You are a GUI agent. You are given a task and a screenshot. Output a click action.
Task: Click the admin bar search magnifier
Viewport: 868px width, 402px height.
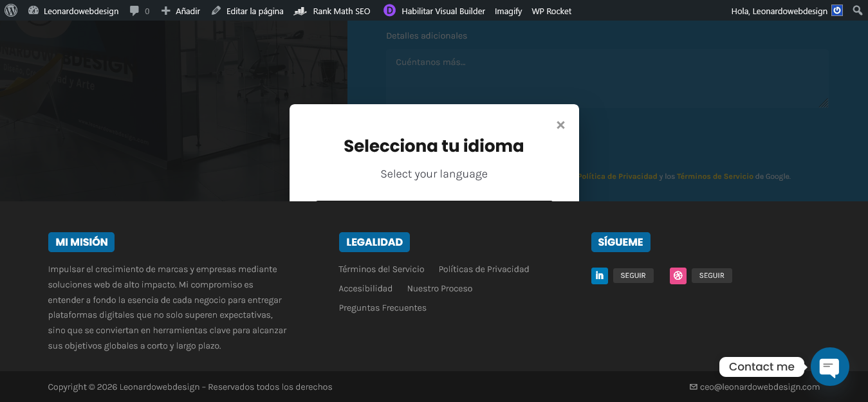pos(857,11)
